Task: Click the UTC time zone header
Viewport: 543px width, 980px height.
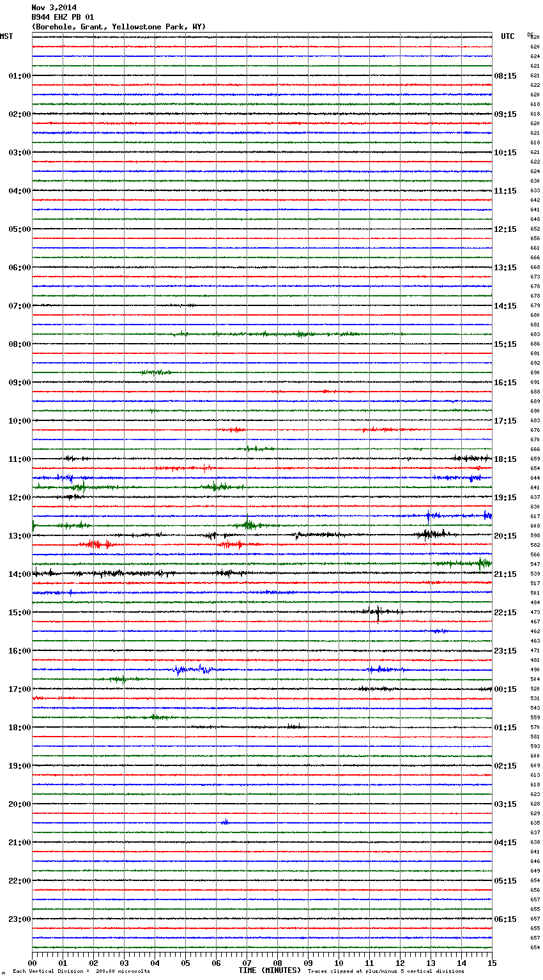Action: 508,36
